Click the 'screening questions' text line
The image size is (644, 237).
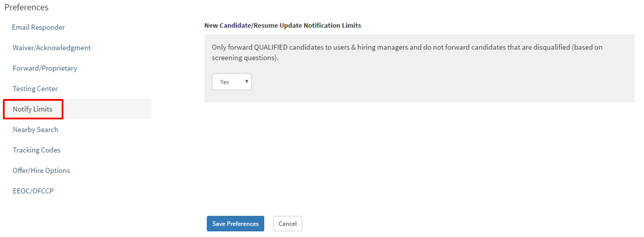(x=245, y=58)
